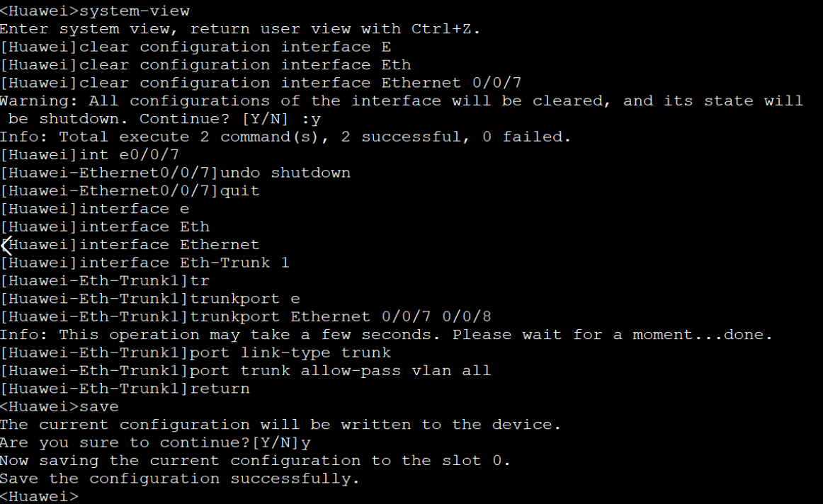Click 'The current configuration will be written' line
The height and width of the screenshot is (504, 823).
coord(280,425)
